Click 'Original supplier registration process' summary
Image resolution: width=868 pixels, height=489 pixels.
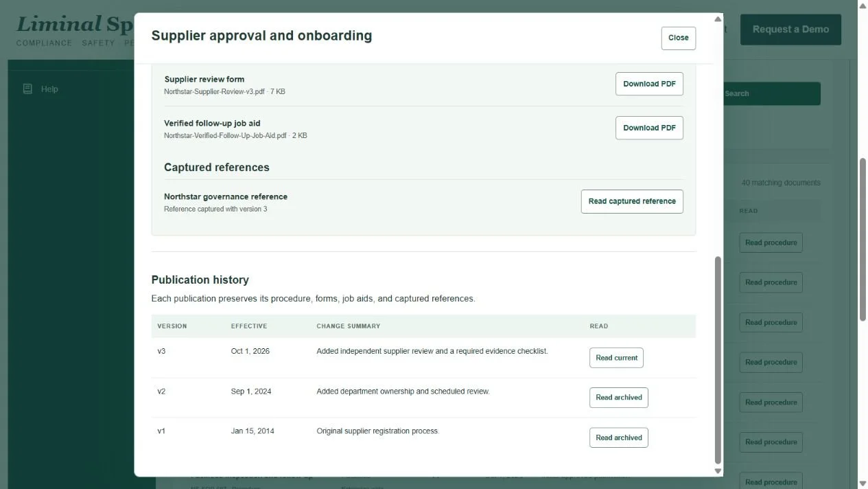click(x=377, y=431)
